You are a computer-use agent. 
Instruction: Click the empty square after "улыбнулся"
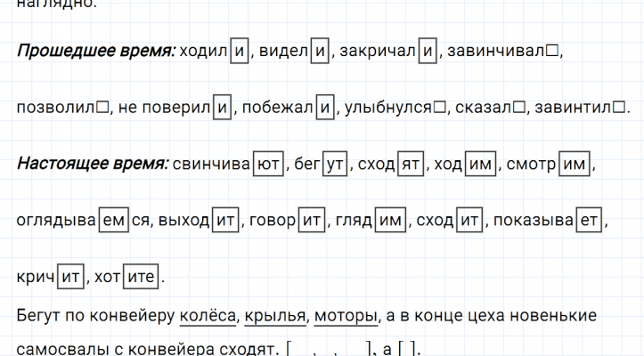[439, 108]
